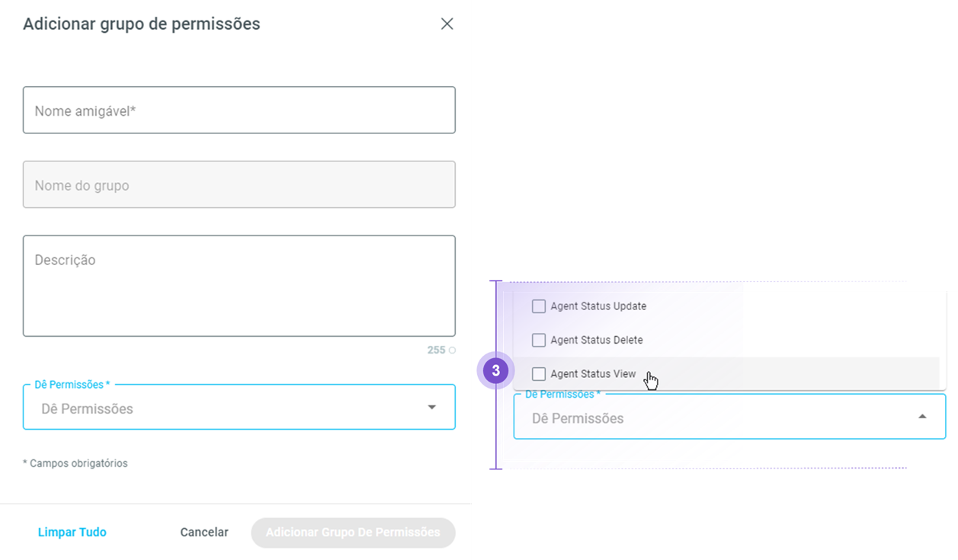The width and height of the screenshot is (958, 560).
Task: Close the Adicionar grupo de permissões dialog
Action: click(447, 24)
